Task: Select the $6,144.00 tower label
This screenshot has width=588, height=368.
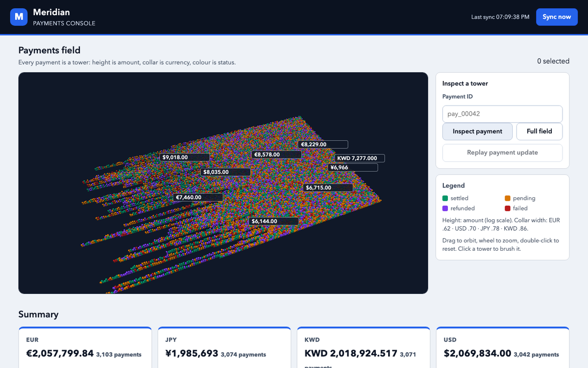Action: [x=273, y=221]
